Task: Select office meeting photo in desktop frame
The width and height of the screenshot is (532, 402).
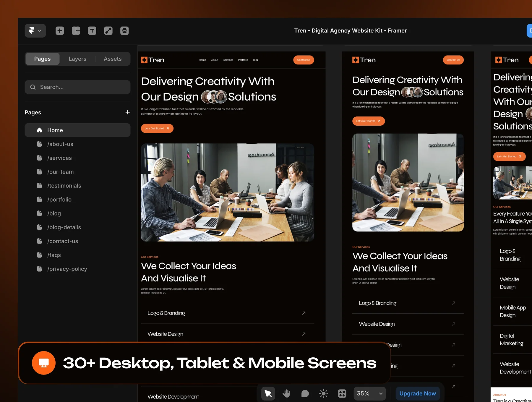Action: pos(227,192)
